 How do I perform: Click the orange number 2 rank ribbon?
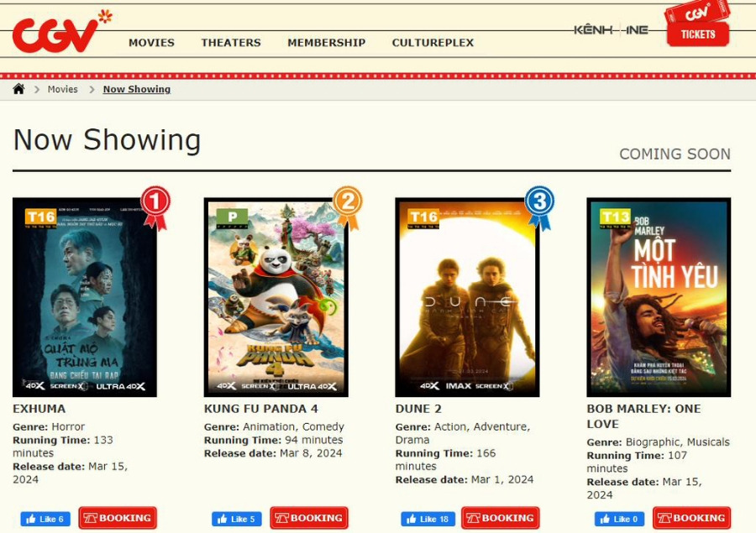[x=347, y=207]
